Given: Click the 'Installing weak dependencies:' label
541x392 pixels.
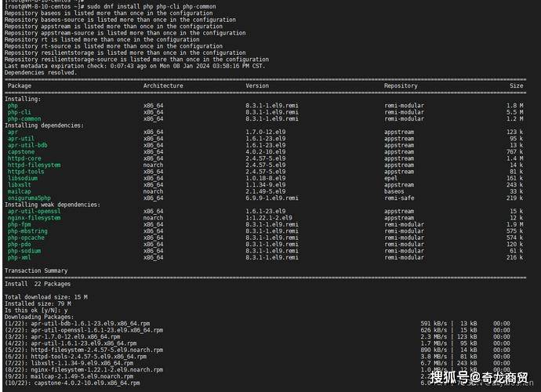Looking at the screenshot, I should click(52, 205).
